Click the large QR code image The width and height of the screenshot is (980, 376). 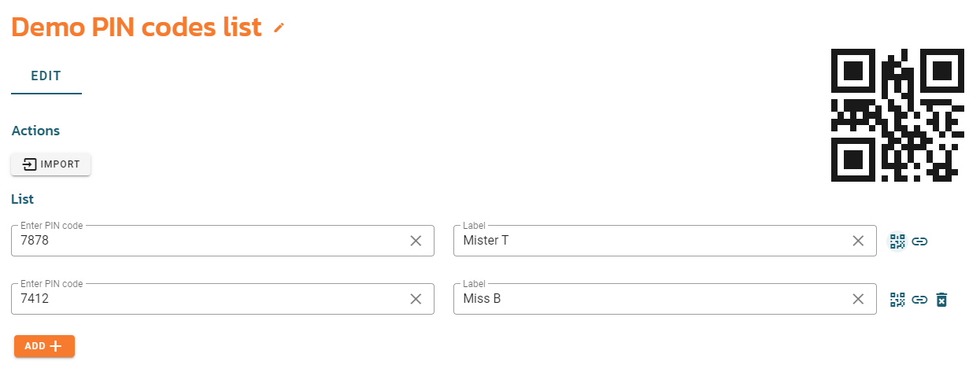click(897, 116)
